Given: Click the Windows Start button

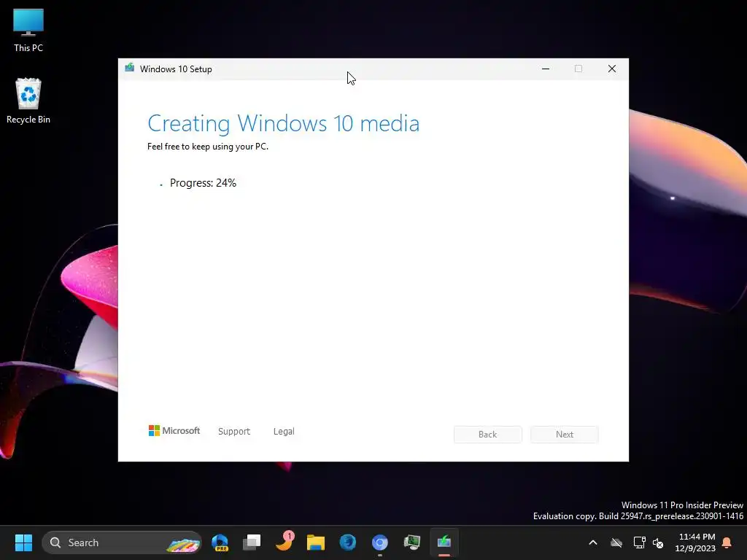Looking at the screenshot, I should point(23,542).
